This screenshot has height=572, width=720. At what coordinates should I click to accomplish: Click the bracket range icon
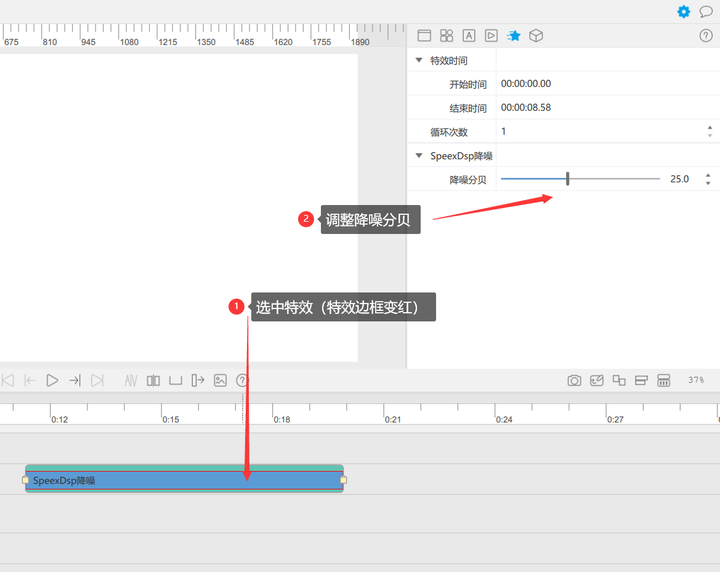[175, 380]
